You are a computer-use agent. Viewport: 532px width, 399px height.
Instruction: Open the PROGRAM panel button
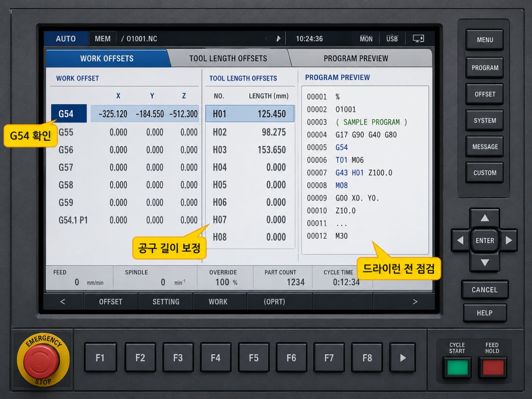[485, 68]
